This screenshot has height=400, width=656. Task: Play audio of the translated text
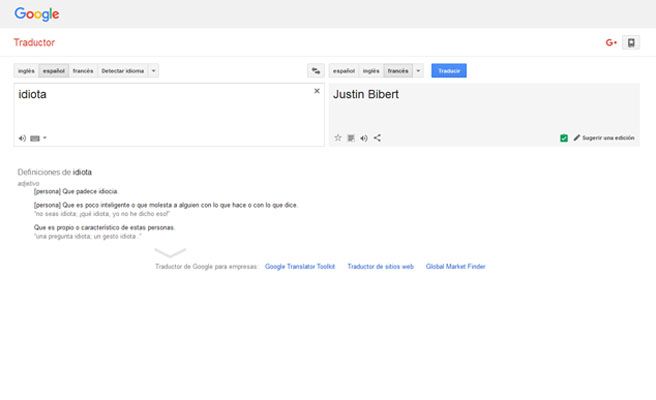pyautogui.click(x=364, y=138)
